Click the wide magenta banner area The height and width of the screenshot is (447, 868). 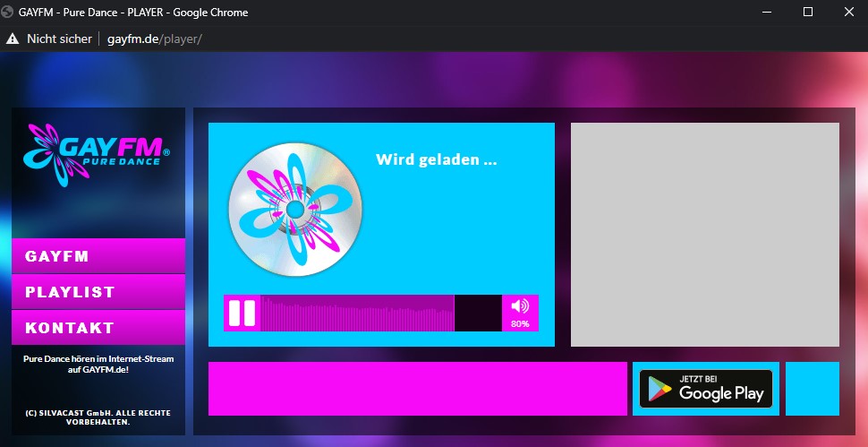pos(417,389)
